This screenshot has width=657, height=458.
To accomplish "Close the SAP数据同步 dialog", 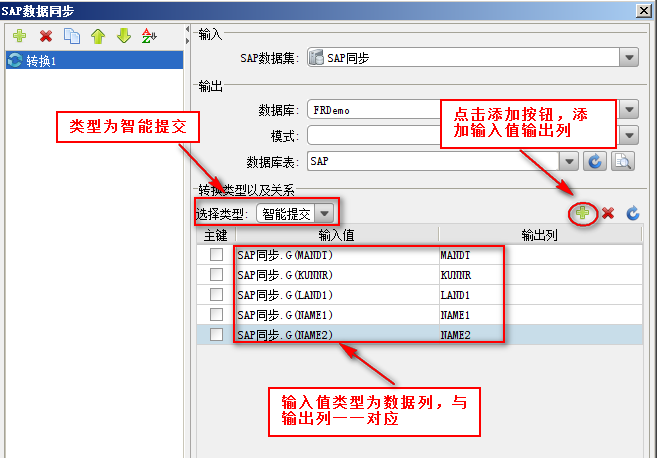I will coord(643,10).
